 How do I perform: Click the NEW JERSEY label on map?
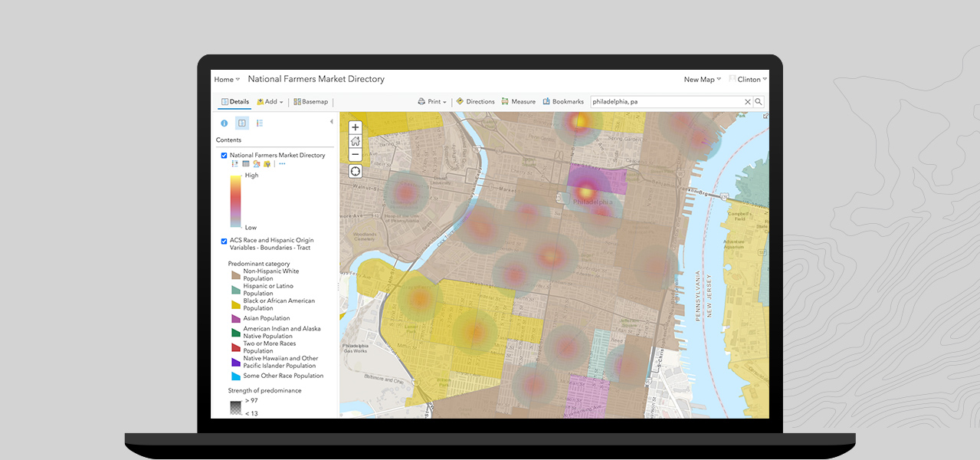click(709, 295)
